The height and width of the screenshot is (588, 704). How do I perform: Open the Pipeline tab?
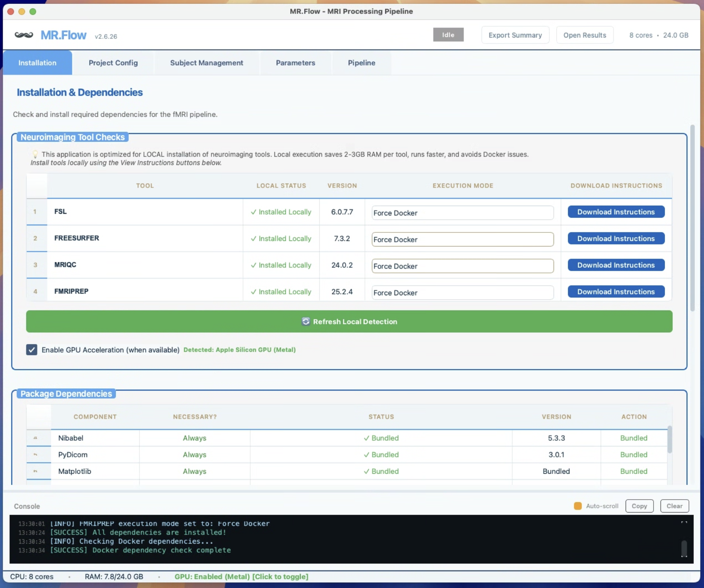[361, 63]
